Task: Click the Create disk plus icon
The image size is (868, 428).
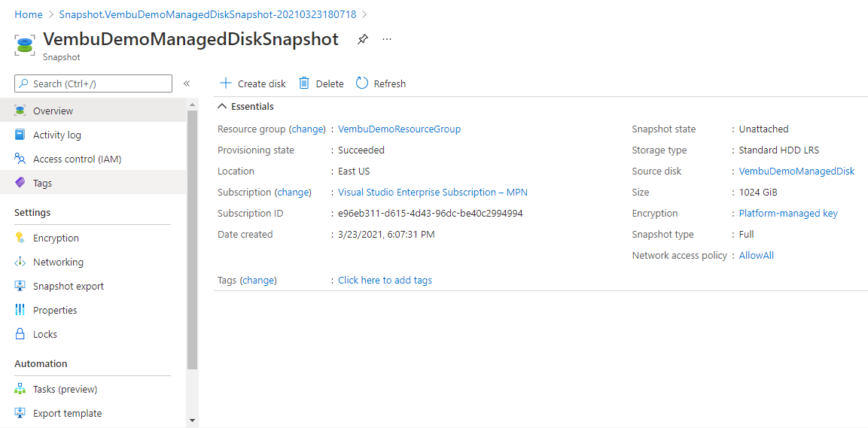Action: point(225,83)
